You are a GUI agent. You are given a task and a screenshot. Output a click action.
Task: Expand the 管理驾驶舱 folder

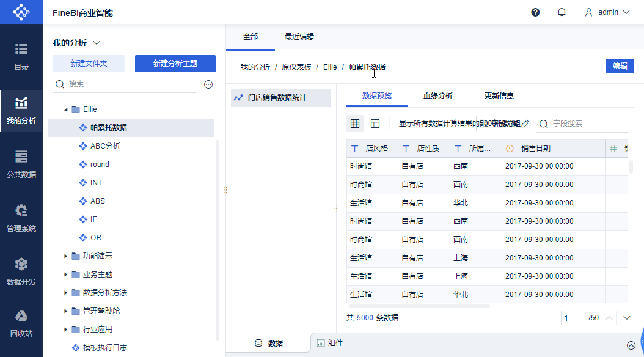pyautogui.click(x=66, y=311)
